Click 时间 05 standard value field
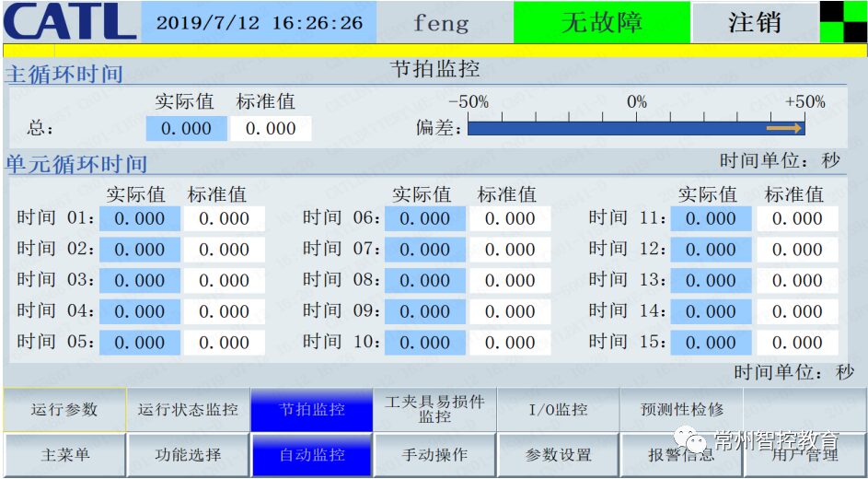The image size is (868, 479). coord(225,343)
